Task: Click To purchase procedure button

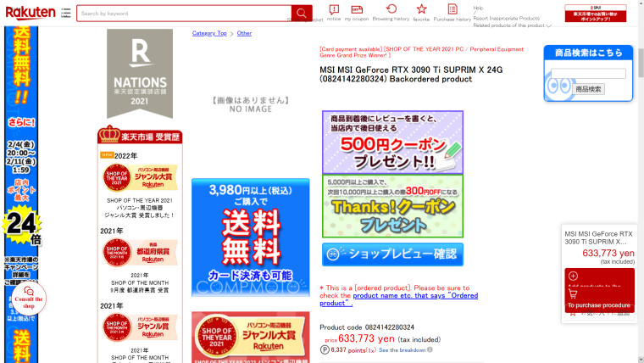Action: point(599,305)
